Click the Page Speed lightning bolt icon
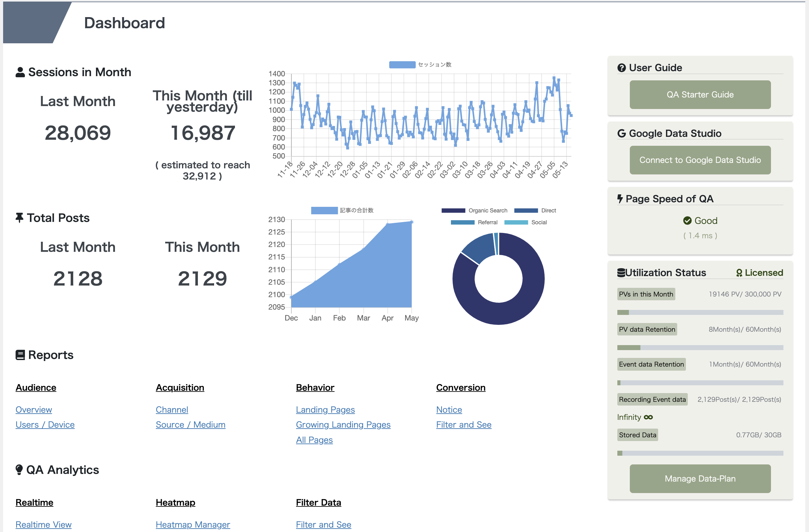809x532 pixels. click(620, 199)
